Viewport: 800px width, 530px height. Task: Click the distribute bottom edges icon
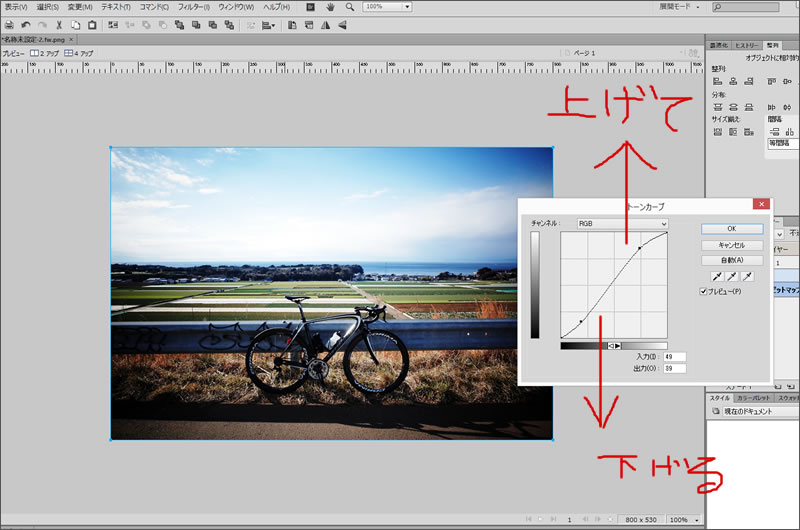(748, 107)
